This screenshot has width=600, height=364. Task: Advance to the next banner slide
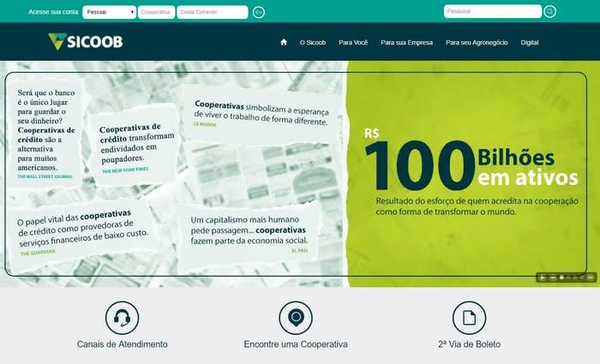591,277
